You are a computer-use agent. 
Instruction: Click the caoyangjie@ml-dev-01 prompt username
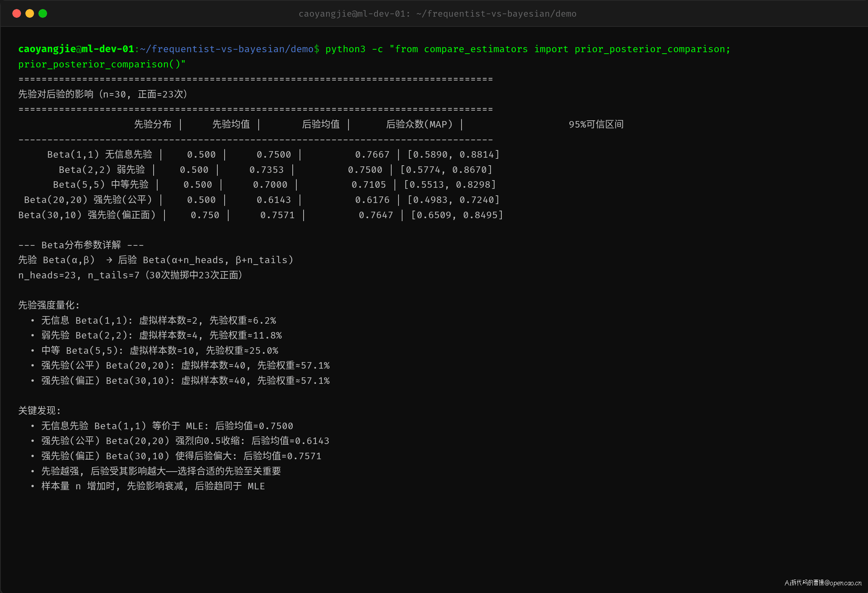76,49
